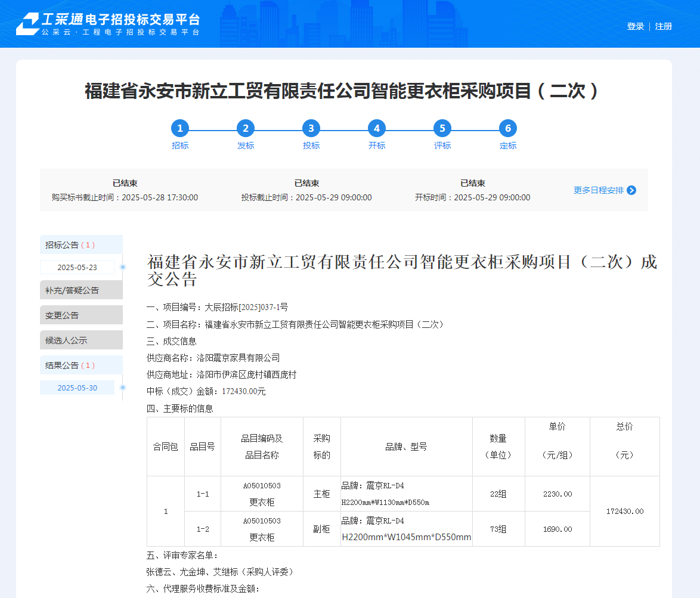
Task: Click the 定标 step label
Action: point(508,145)
